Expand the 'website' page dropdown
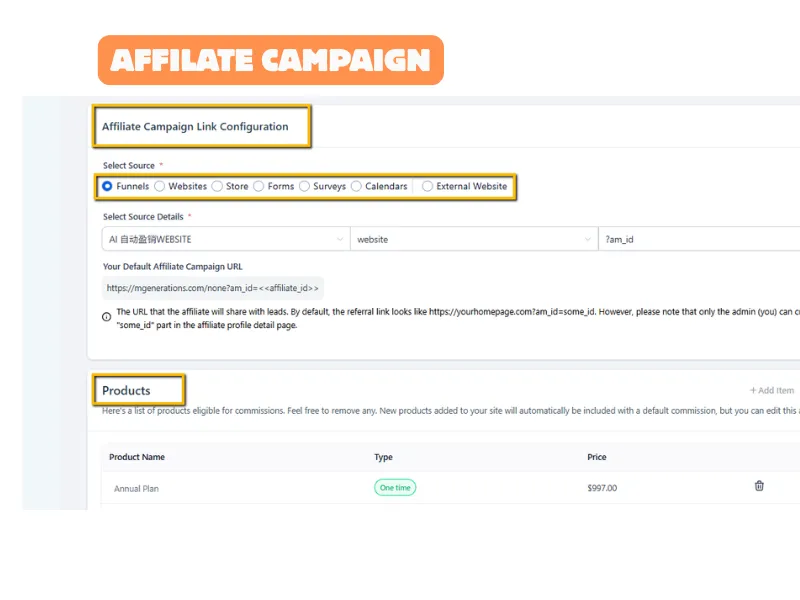Screen dimensions: 800x600 click(473, 240)
